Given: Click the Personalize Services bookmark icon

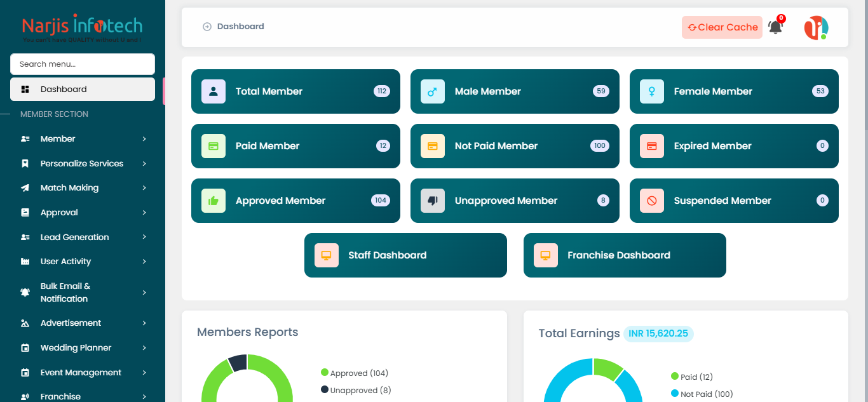Looking at the screenshot, I should (25, 164).
